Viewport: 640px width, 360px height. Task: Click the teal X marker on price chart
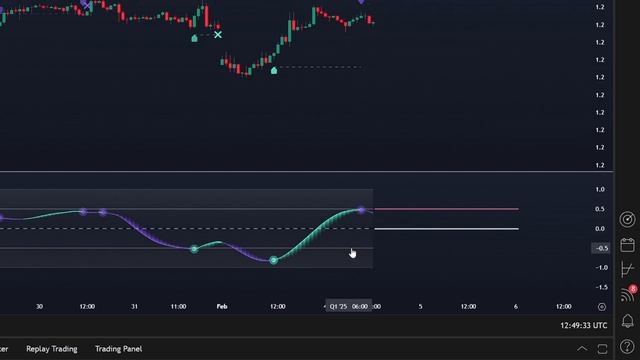coord(218,35)
